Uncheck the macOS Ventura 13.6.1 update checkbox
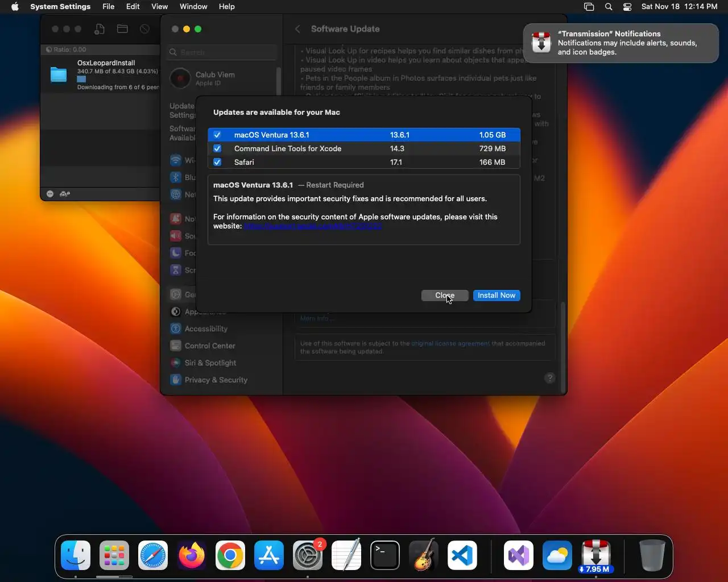Image resolution: width=728 pixels, height=582 pixels. pyautogui.click(x=217, y=135)
